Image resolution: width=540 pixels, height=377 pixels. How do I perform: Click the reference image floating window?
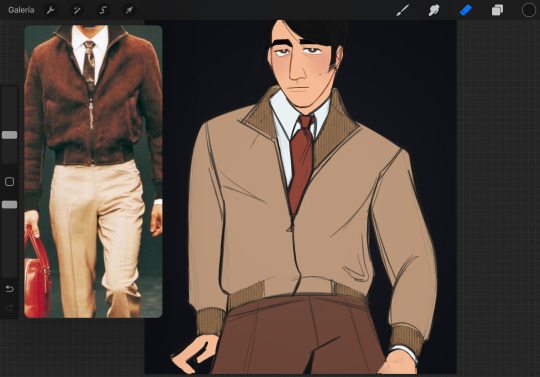tap(93, 171)
